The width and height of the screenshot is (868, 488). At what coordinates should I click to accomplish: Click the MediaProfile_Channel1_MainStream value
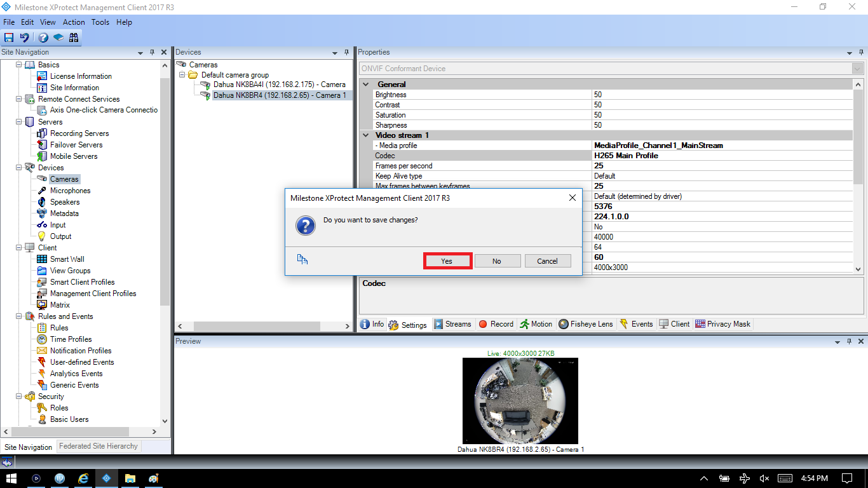tap(658, 146)
